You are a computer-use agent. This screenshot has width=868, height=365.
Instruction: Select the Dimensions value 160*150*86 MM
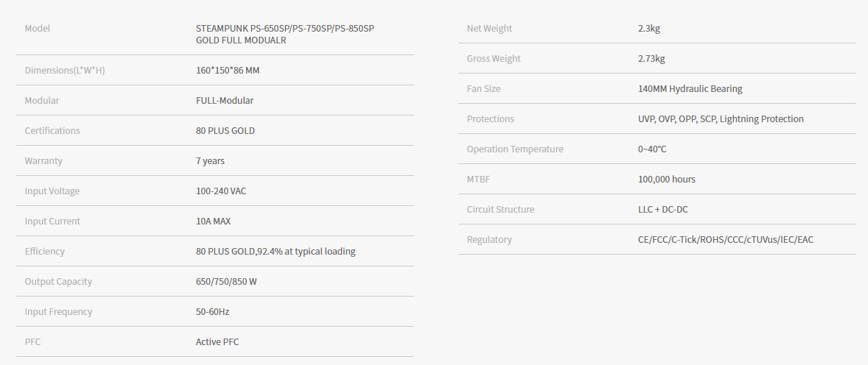(x=228, y=70)
